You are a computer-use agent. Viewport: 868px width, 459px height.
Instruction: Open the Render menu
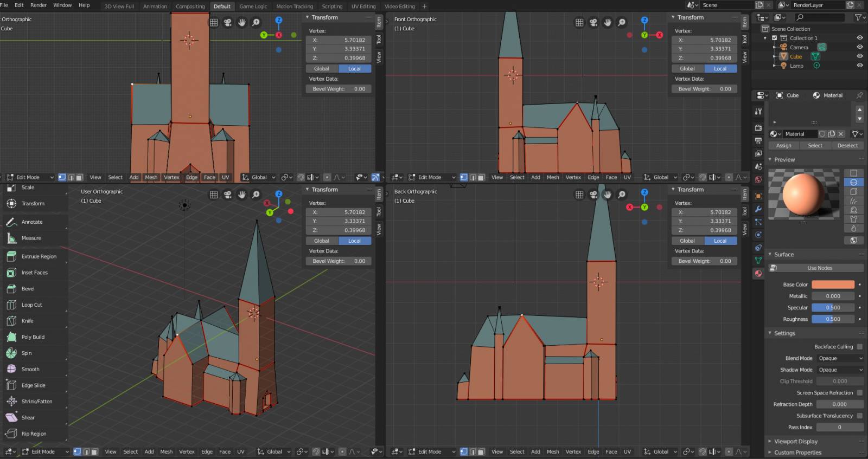38,5
